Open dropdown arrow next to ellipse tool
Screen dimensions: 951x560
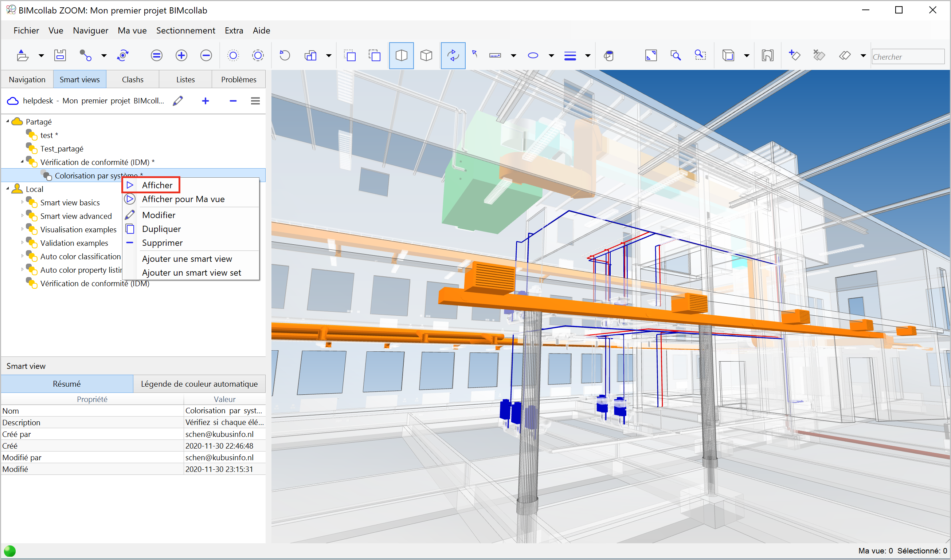coord(551,56)
